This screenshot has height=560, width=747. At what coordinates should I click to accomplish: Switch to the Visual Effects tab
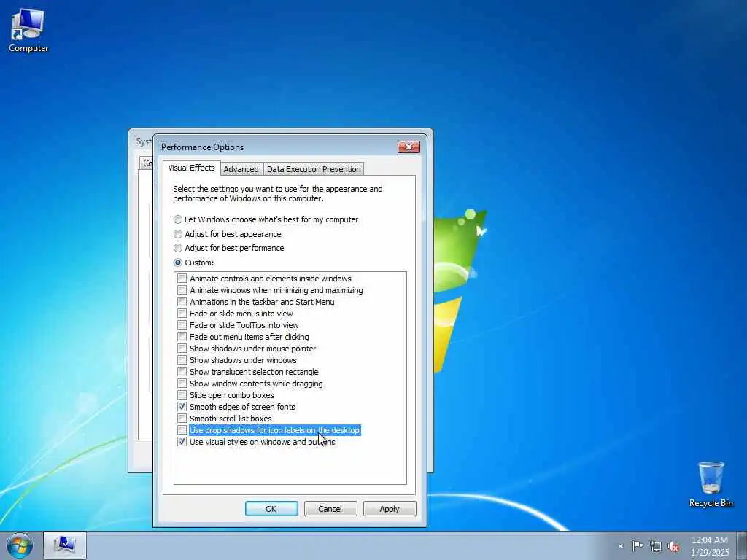click(192, 168)
